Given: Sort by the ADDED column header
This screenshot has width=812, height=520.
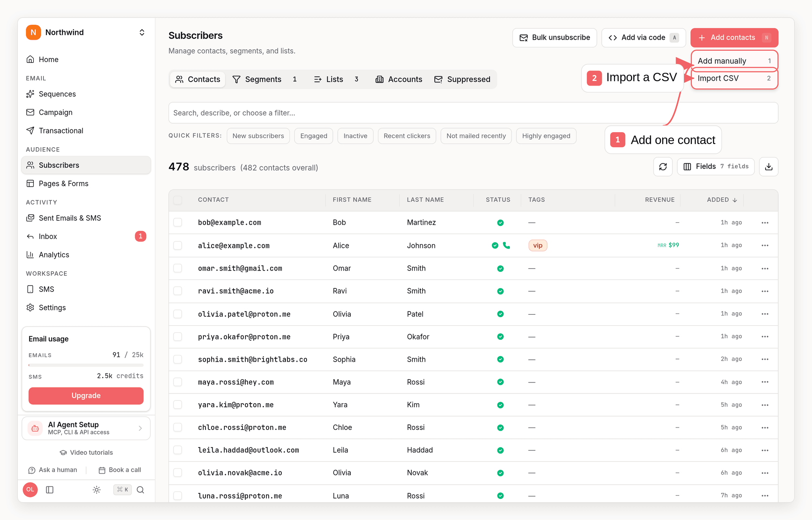Looking at the screenshot, I should click(x=722, y=200).
